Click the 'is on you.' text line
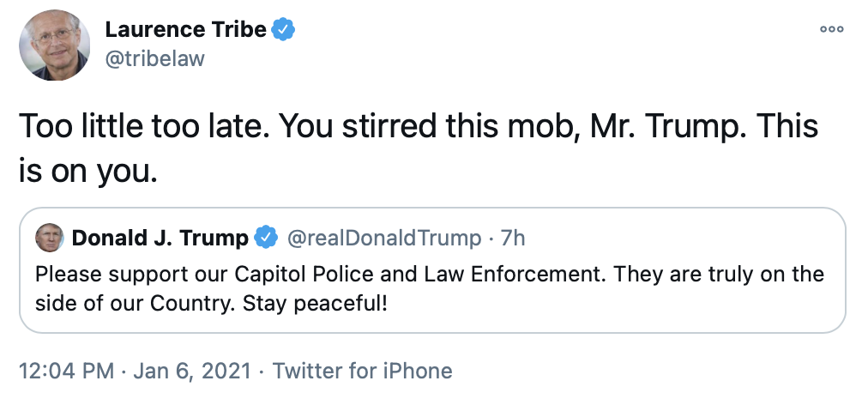 pyautogui.click(x=88, y=171)
